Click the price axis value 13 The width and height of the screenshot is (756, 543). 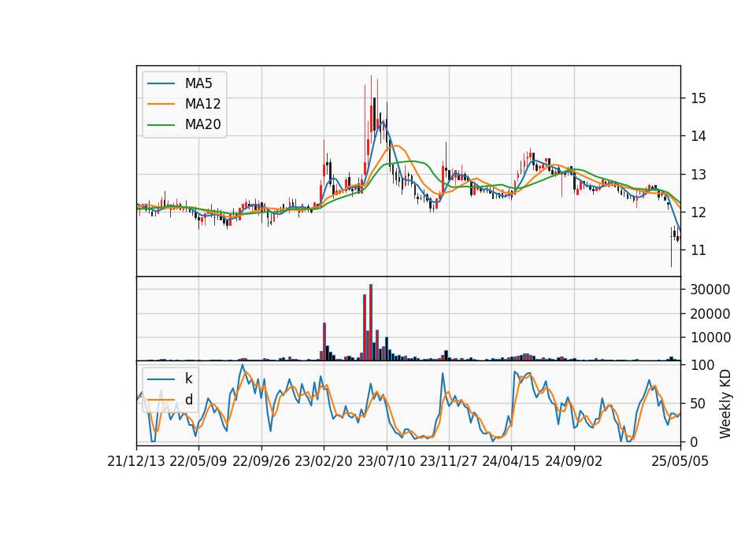pos(699,175)
